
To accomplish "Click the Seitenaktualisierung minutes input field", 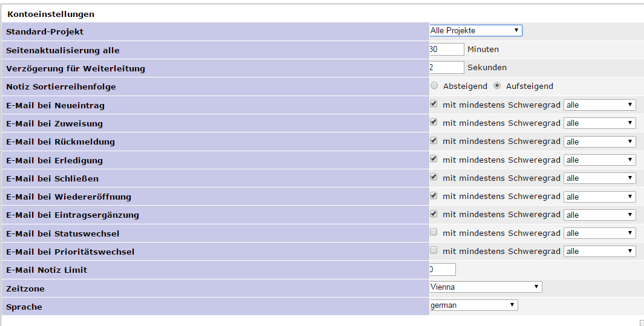I will [446, 49].
